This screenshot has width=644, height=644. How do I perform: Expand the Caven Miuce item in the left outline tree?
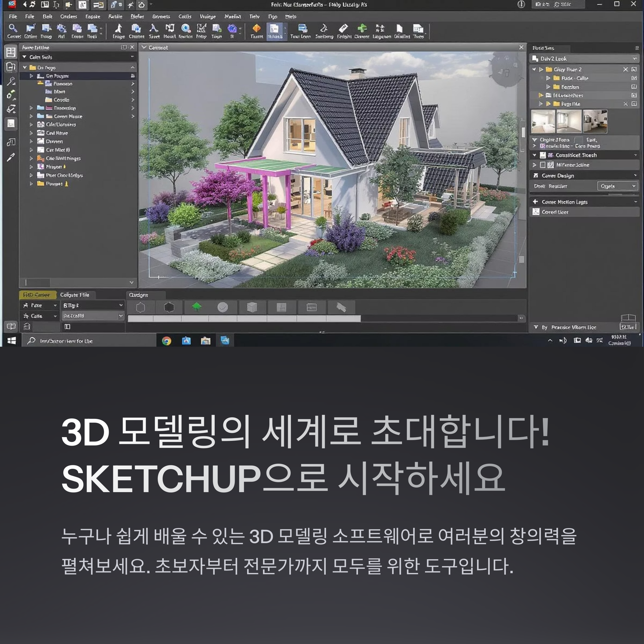[31, 116]
